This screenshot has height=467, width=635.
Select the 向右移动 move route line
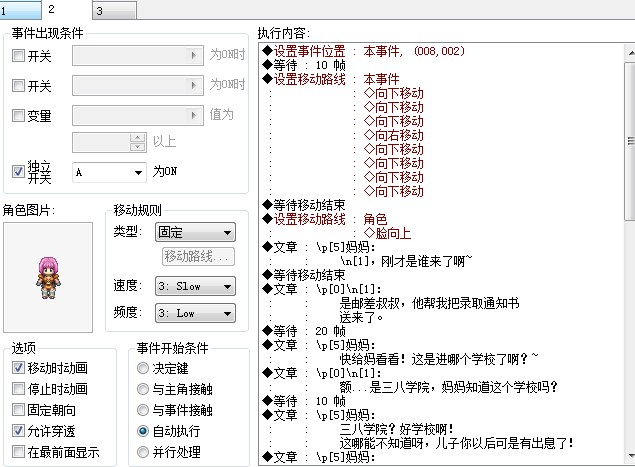(394, 135)
